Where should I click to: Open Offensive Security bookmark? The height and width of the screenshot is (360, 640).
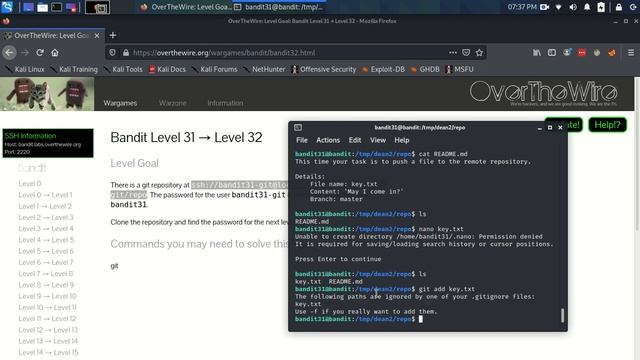324,69
